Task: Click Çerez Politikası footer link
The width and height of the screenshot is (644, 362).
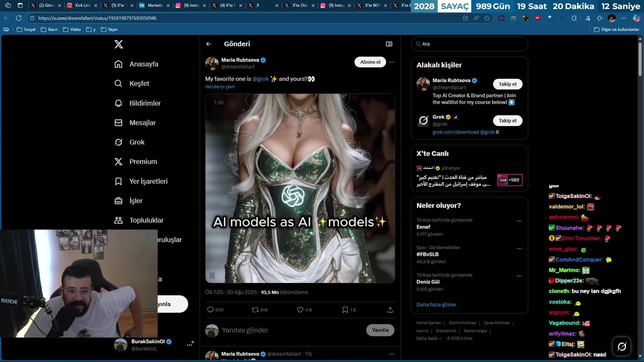Action: [497, 323]
